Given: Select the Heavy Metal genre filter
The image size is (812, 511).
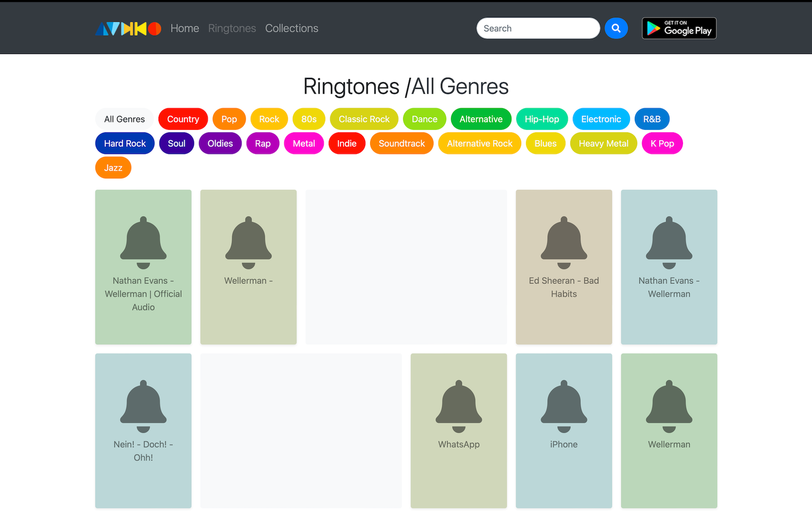Looking at the screenshot, I should pos(603,143).
